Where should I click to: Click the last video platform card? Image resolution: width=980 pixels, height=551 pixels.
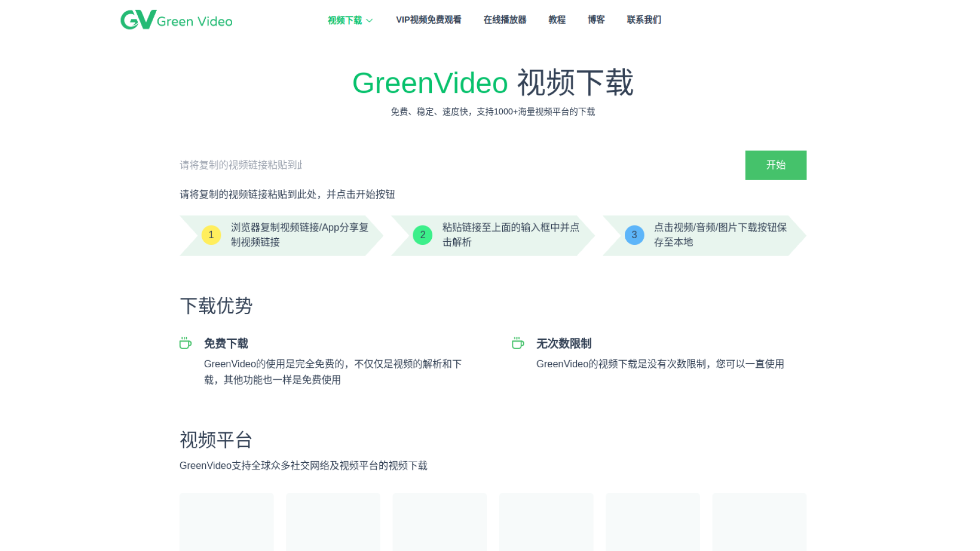coord(759,521)
